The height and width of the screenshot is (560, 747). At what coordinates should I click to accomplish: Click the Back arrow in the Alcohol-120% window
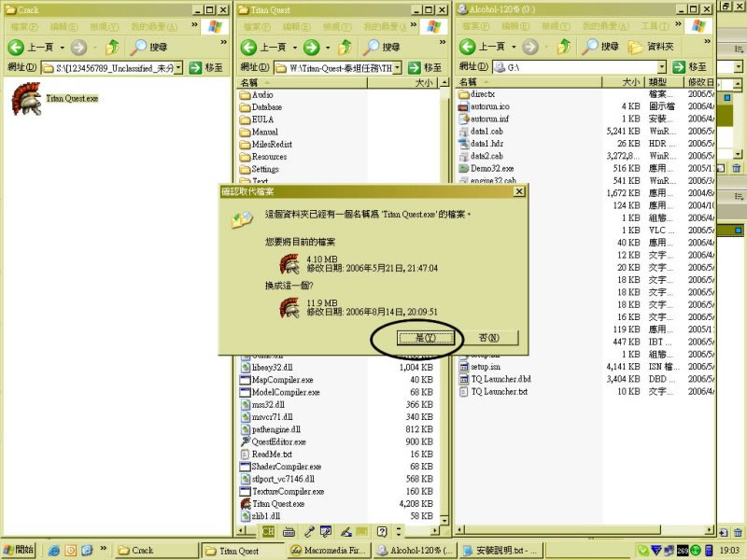[468, 46]
